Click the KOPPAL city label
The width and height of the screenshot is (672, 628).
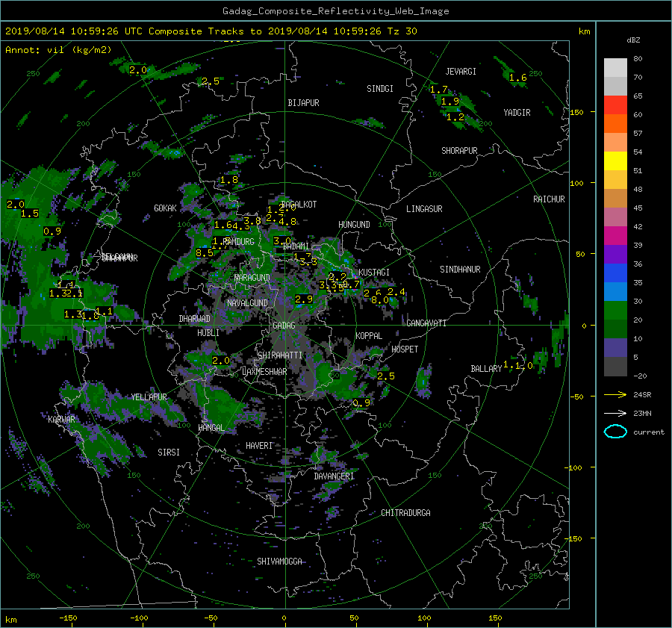tap(369, 336)
